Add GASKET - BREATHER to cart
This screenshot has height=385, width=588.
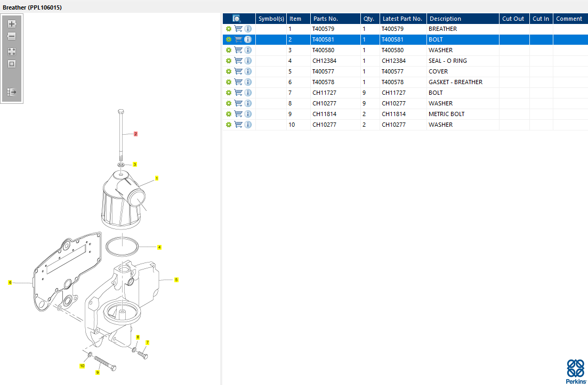(x=238, y=81)
